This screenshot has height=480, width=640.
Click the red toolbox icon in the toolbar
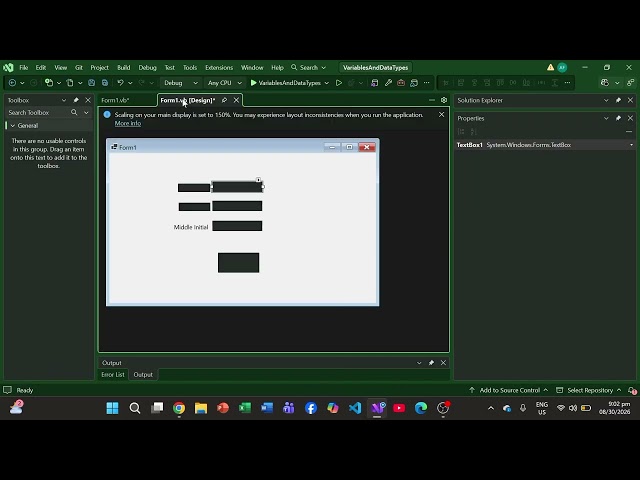point(401,83)
